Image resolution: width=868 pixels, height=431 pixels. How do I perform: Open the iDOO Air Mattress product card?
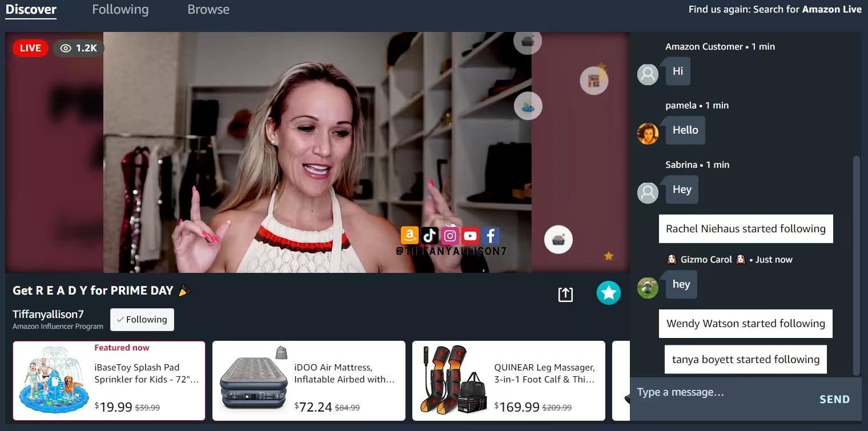(x=308, y=381)
